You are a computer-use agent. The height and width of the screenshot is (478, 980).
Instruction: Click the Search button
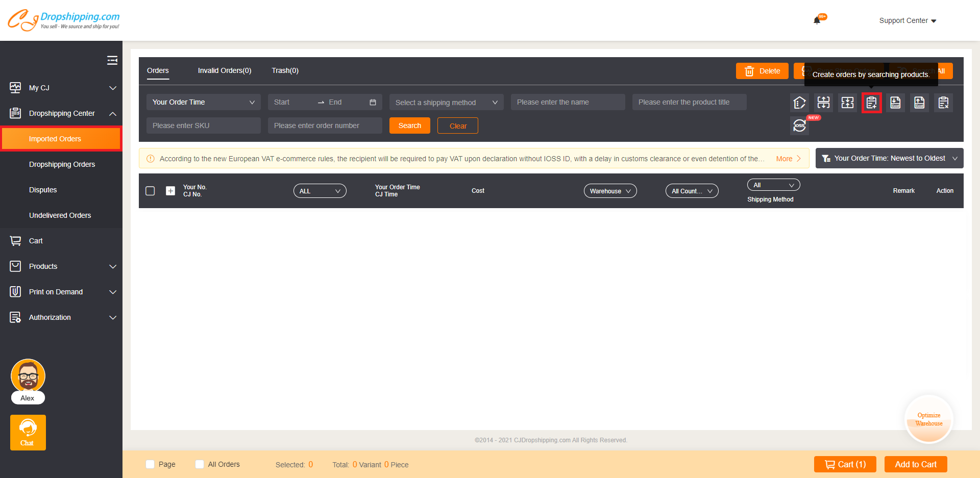tap(409, 125)
